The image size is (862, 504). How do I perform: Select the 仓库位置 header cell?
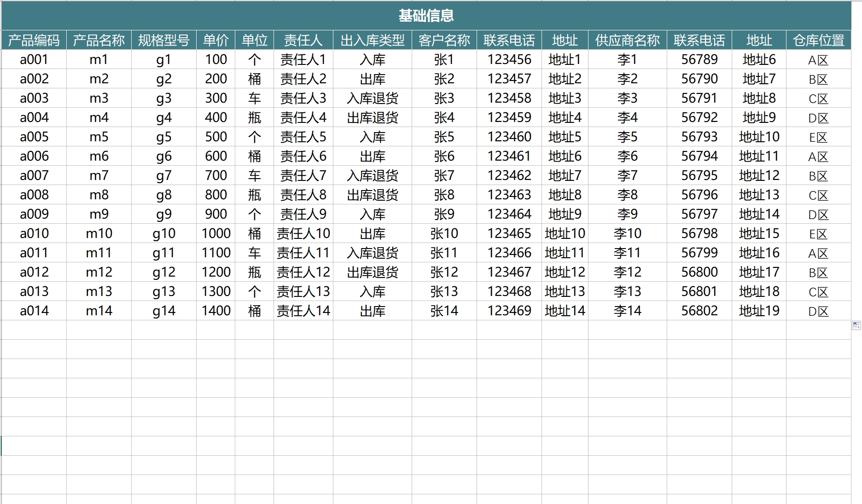pos(819,41)
